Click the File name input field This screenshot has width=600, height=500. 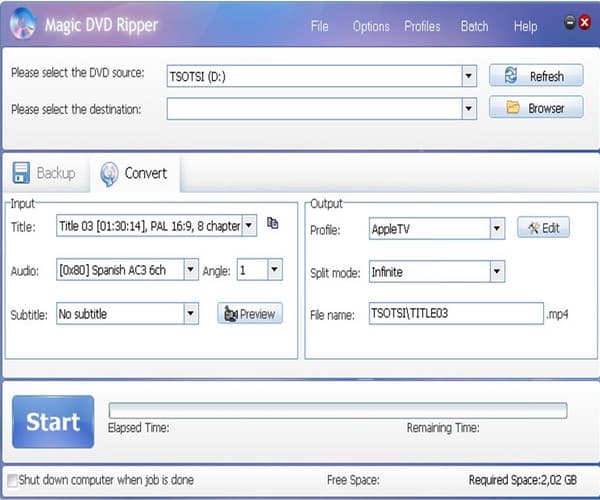(456, 313)
